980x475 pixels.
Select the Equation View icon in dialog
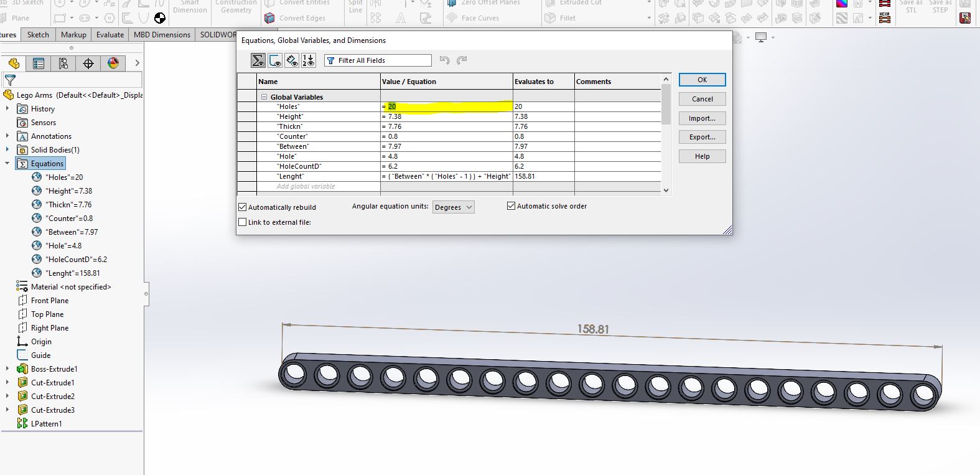tap(258, 60)
